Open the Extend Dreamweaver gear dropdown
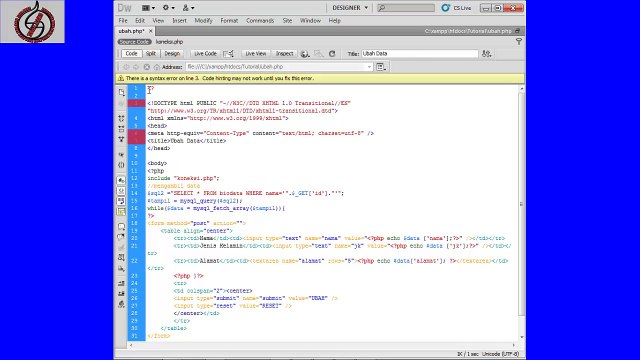 coord(169,8)
